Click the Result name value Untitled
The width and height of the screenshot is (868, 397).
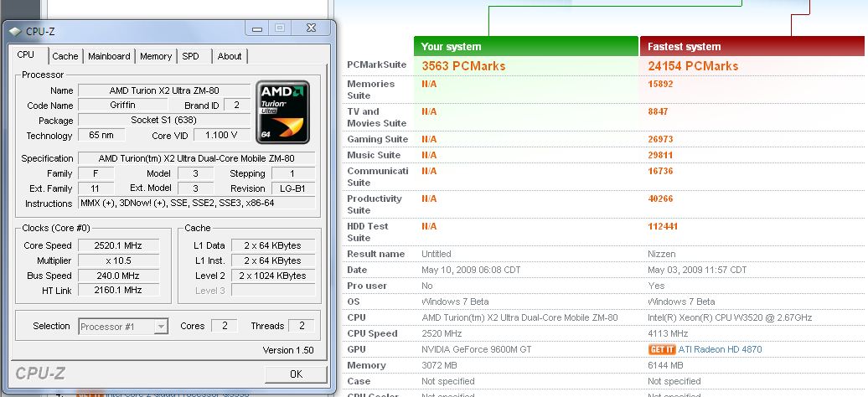click(x=437, y=254)
